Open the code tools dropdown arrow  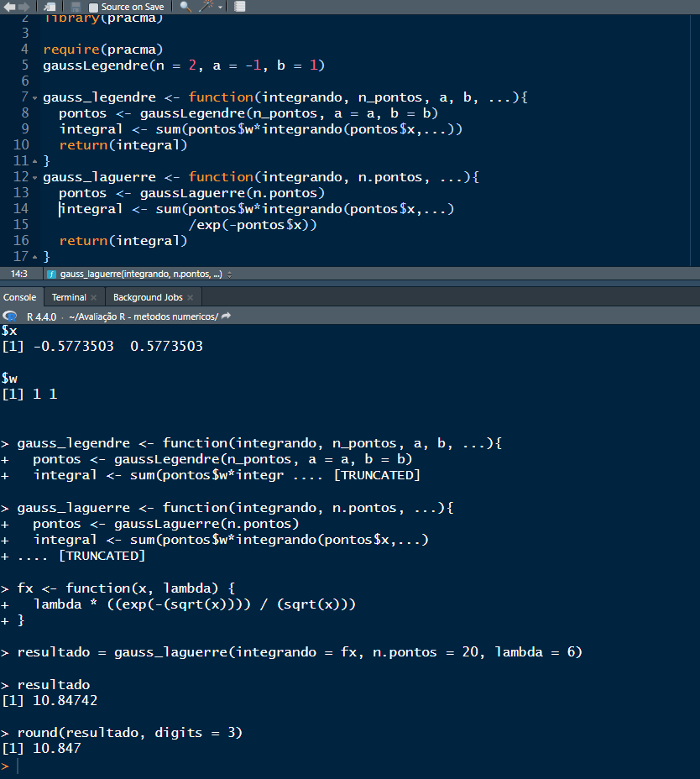coord(218,6)
